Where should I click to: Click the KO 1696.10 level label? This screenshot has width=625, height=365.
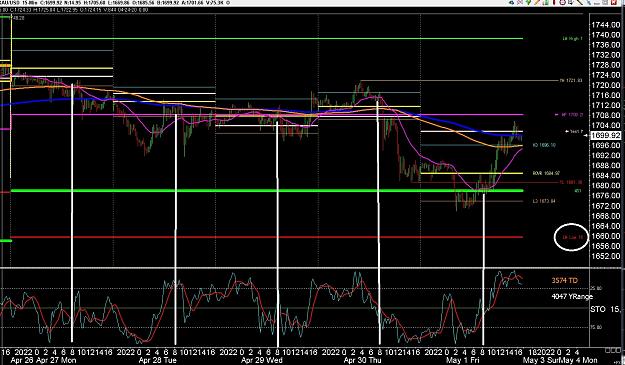tap(544, 145)
